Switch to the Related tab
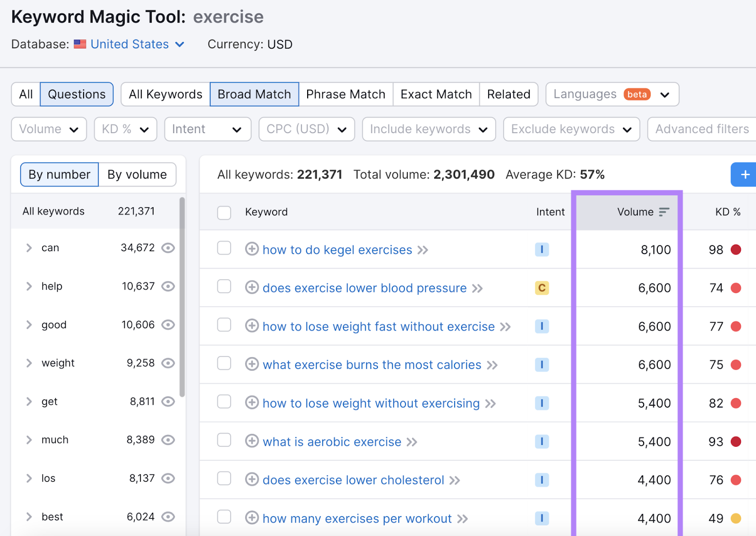 (508, 94)
